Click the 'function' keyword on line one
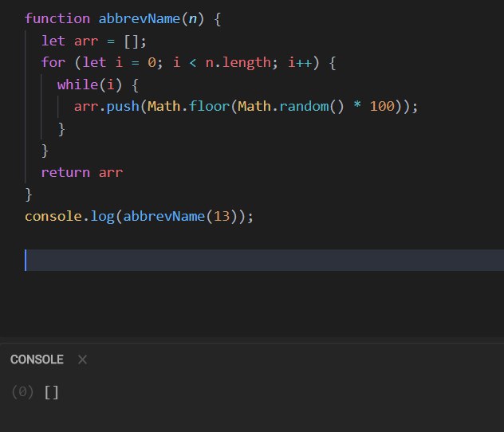 coord(57,18)
